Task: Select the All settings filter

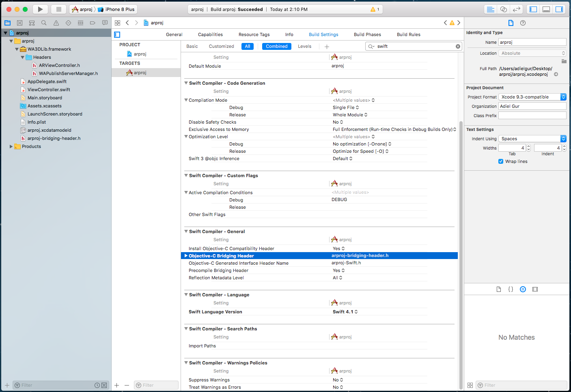Action: pos(248,47)
